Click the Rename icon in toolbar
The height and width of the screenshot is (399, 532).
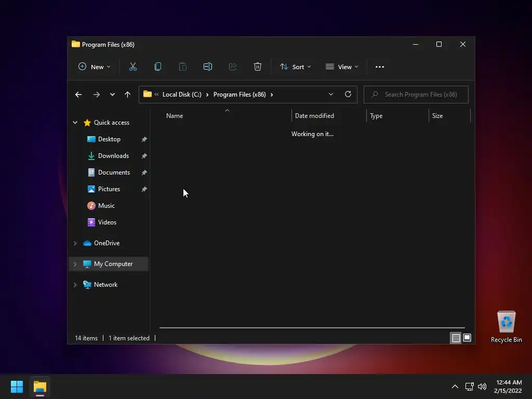click(x=208, y=67)
